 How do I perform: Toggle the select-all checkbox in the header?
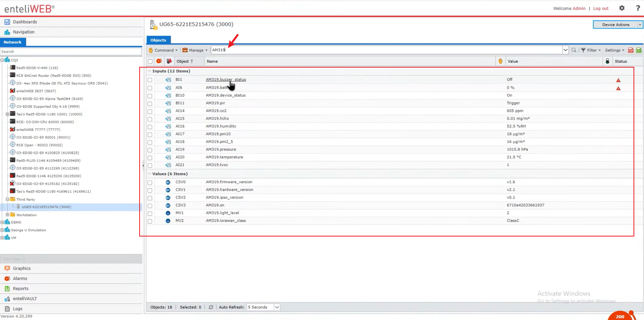coord(150,61)
